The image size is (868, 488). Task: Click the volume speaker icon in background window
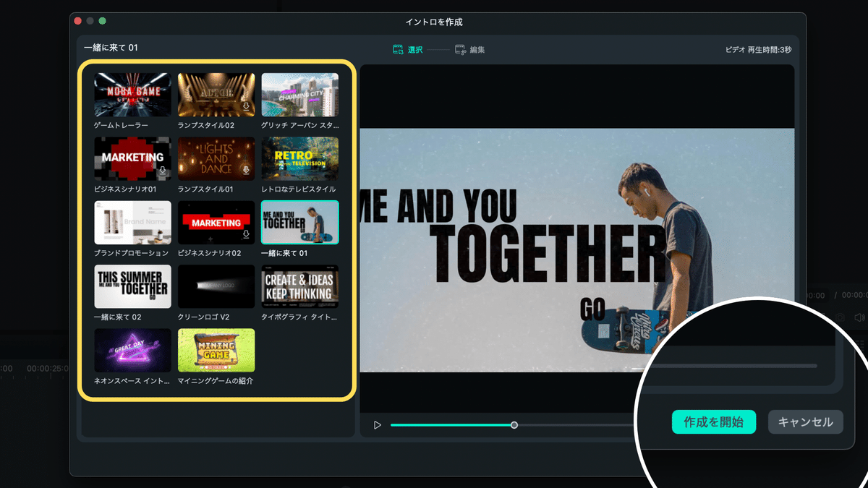point(859,317)
